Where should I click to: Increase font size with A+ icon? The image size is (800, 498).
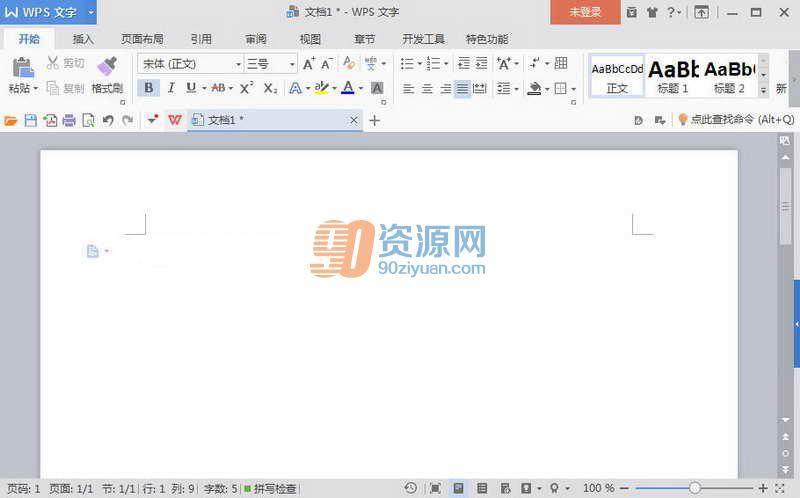click(309, 63)
